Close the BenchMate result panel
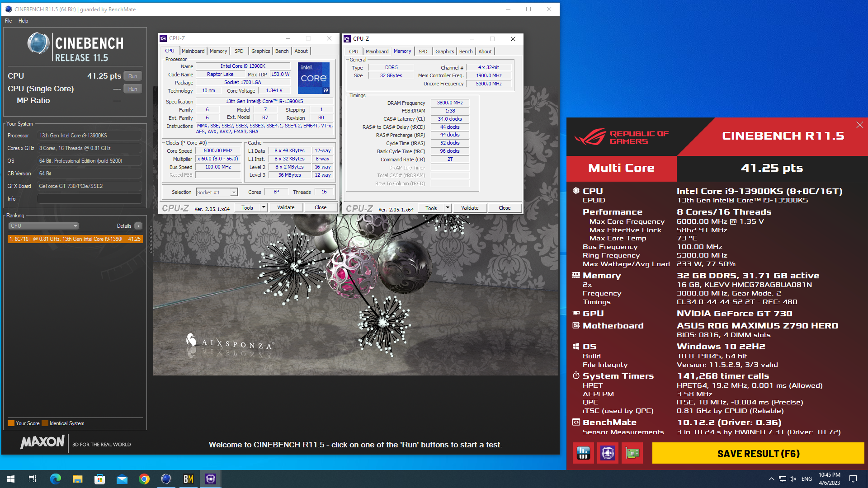 click(x=859, y=125)
